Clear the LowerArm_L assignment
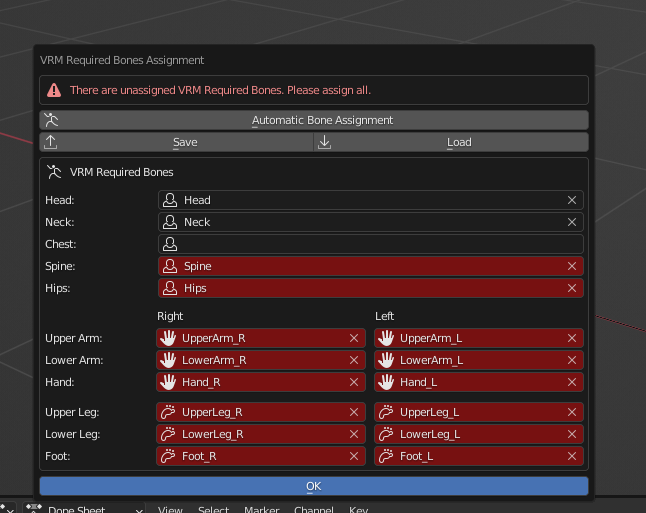The height and width of the screenshot is (513, 646). pos(572,360)
